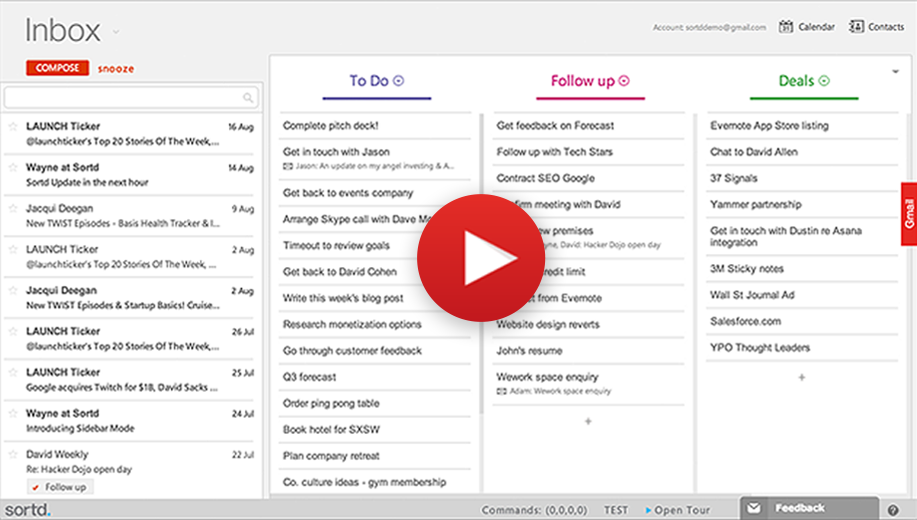Image resolution: width=917 pixels, height=520 pixels.
Task: Switch to the red Gmail side tab
Action: tap(909, 213)
